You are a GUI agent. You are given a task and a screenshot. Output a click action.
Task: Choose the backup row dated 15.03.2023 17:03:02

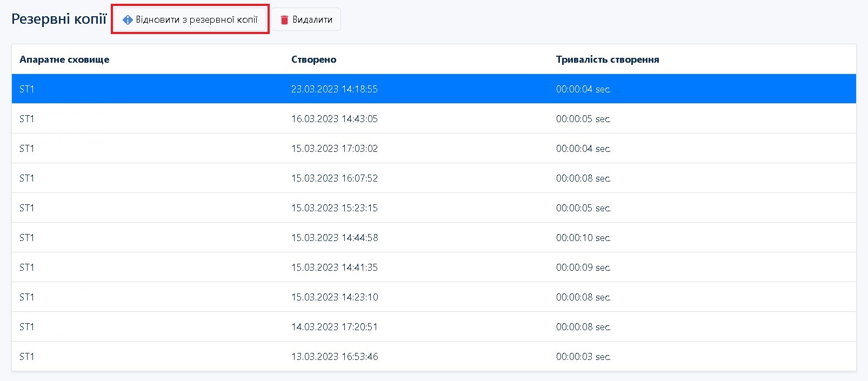point(334,149)
